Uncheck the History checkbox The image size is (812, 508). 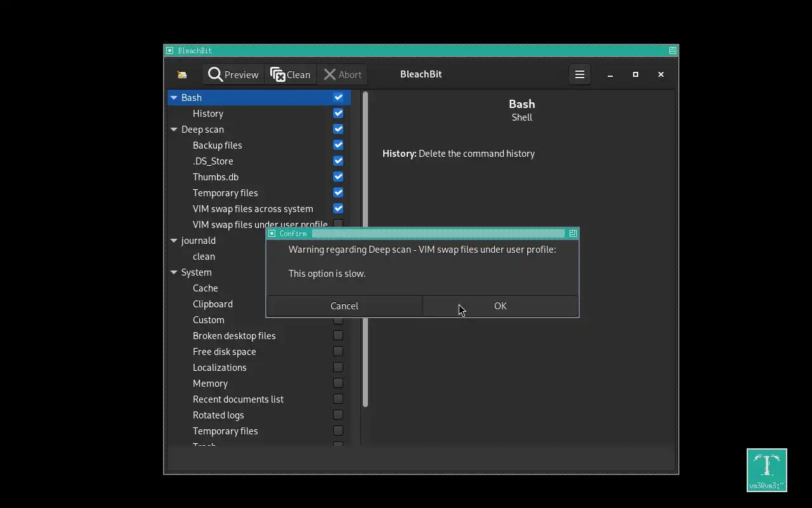click(x=338, y=113)
